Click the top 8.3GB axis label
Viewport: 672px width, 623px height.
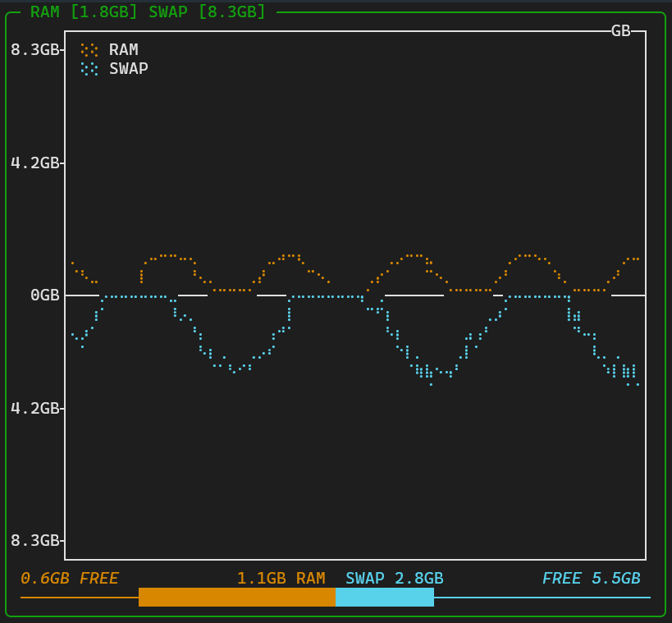pos(34,50)
